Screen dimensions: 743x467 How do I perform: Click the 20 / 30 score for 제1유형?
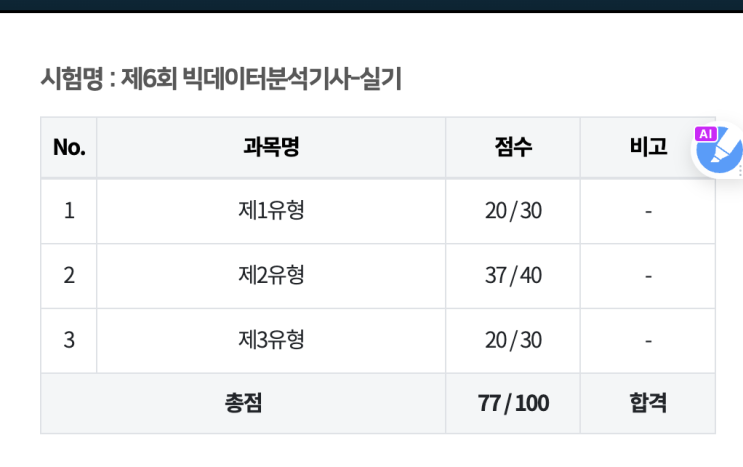(x=513, y=211)
